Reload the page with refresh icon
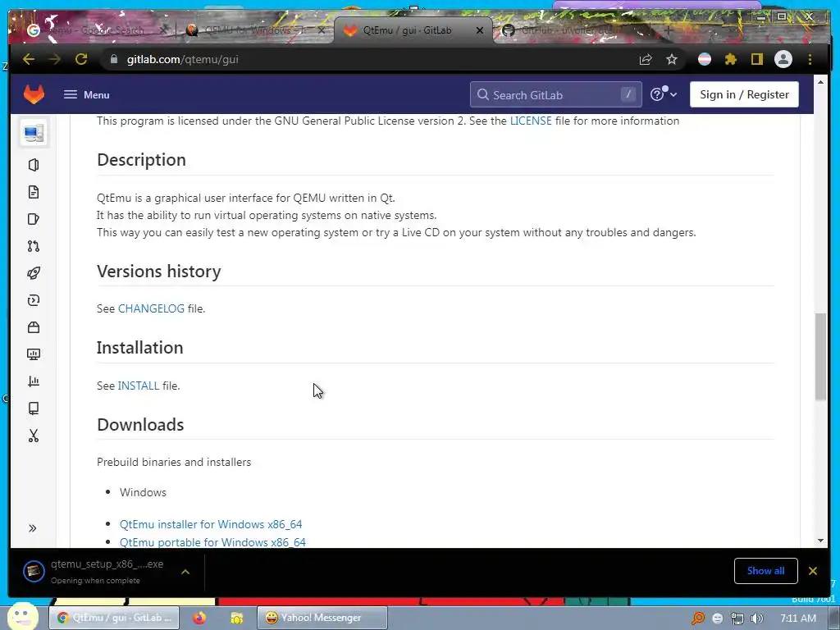 81,59
